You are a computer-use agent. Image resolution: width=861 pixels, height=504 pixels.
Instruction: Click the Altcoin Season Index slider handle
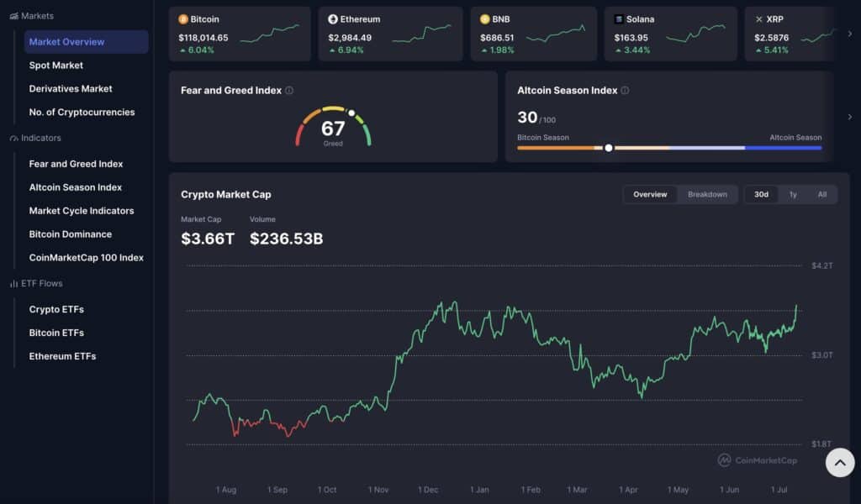pyautogui.click(x=609, y=148)
